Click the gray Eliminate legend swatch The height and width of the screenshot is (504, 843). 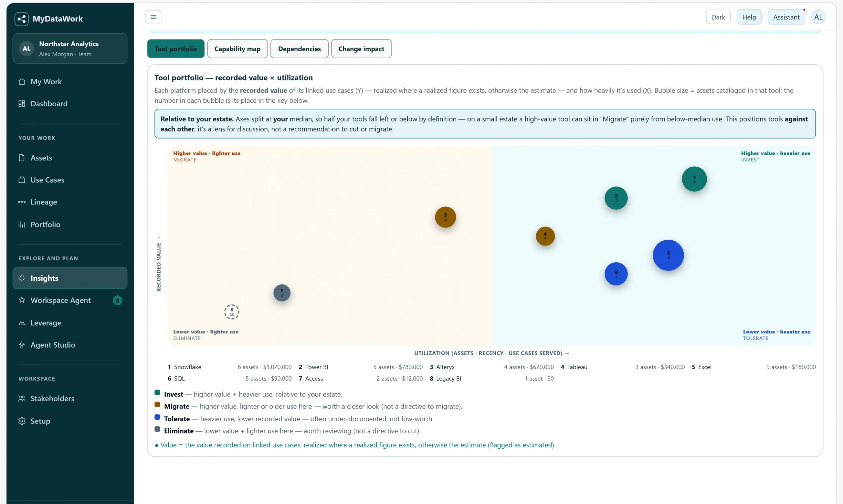point(157,429)
